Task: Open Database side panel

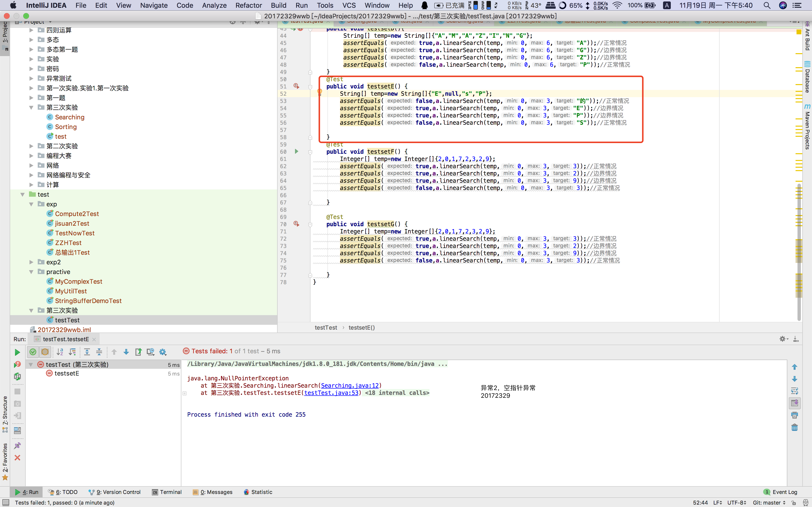Action: (807, 77)
